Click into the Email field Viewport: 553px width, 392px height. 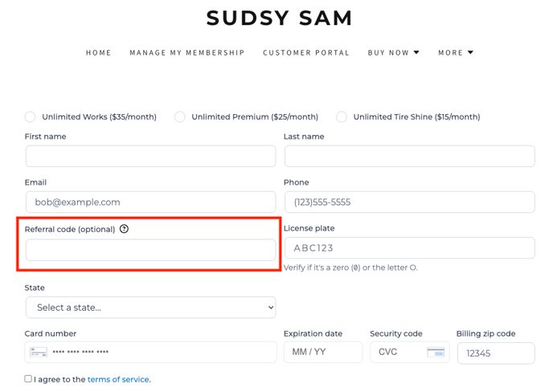(150, 202)
